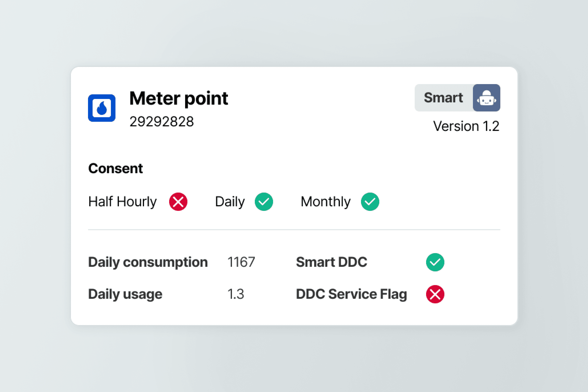The height and width of the screenshot is (392, 588).
Task: Click the Half Hourly consent label
Action: 122,202
